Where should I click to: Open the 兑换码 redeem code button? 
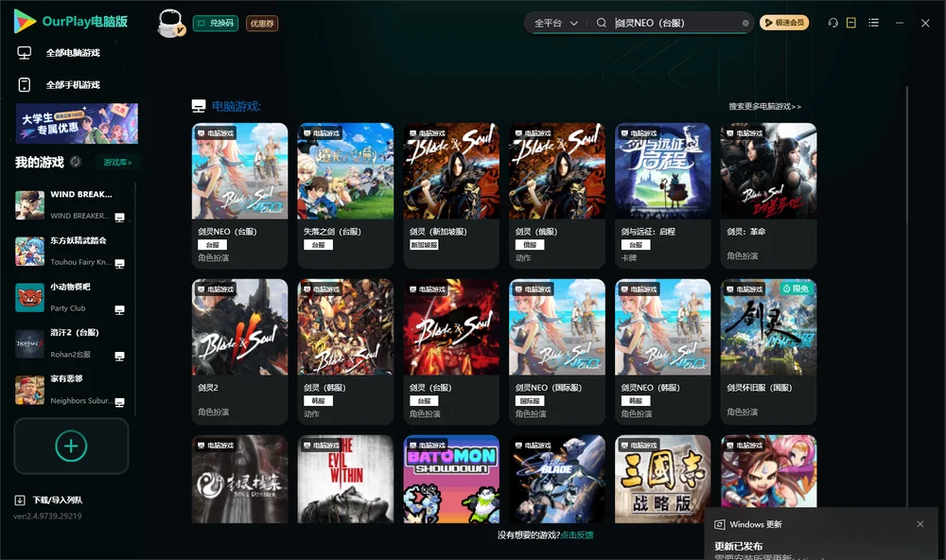click(216, 24)
